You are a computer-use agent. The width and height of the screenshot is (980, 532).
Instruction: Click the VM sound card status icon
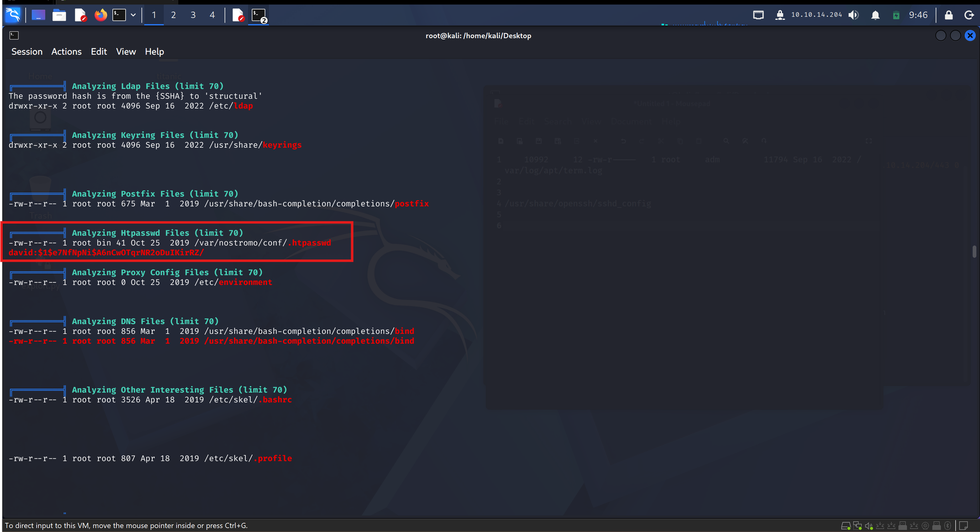coord(869,526)
